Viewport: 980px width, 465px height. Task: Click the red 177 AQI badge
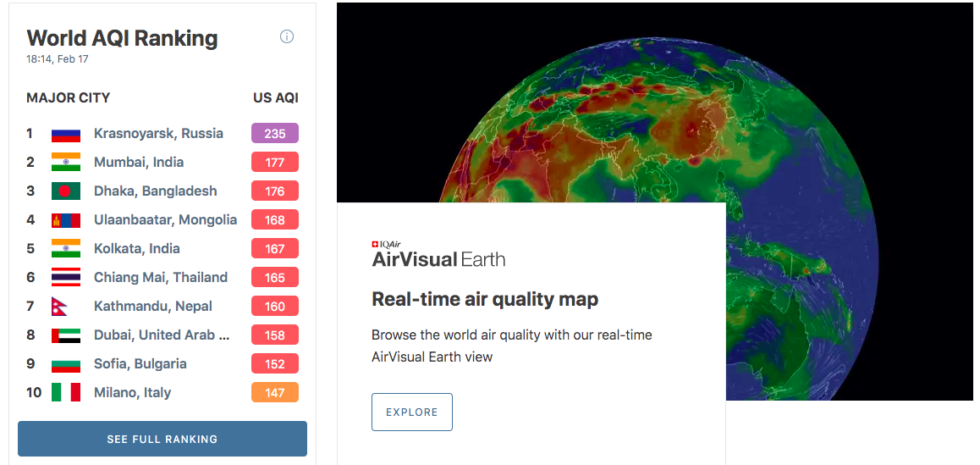click(275, 162)
